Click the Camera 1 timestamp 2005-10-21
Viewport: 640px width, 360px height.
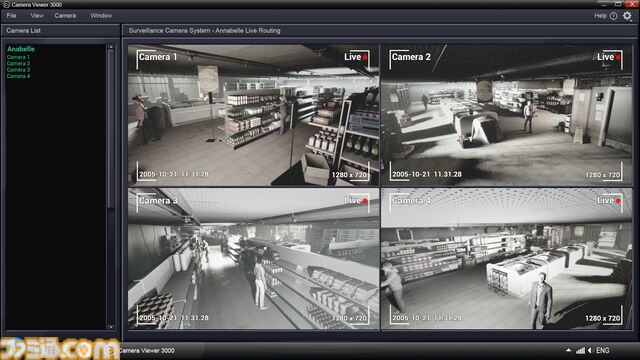[x=174, y=174]
